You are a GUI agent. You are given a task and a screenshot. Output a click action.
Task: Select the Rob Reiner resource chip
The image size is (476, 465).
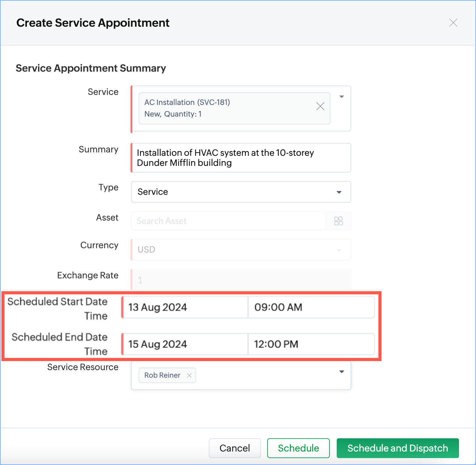tap(162, 375)
